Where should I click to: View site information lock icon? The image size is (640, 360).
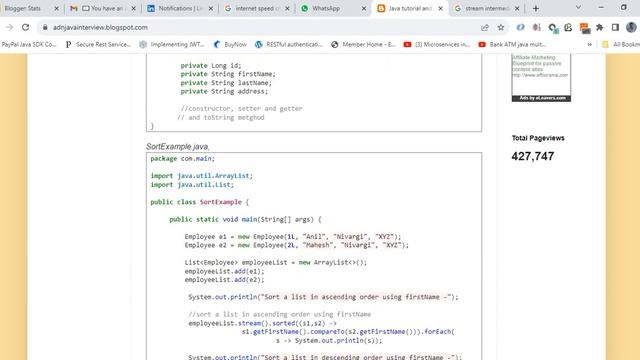(x=45, y=27)
